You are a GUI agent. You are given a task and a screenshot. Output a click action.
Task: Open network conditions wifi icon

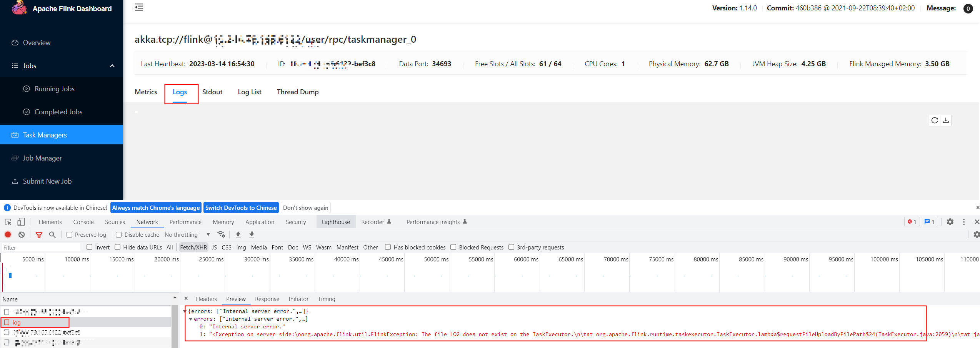point(221,234)
